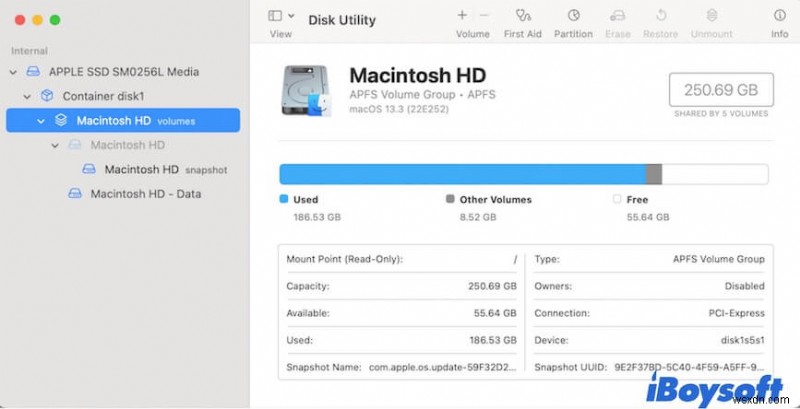800x409 pixels.
Task: Select APPLE SSD SM0256L Media disk
Action: tap(123, 72)
